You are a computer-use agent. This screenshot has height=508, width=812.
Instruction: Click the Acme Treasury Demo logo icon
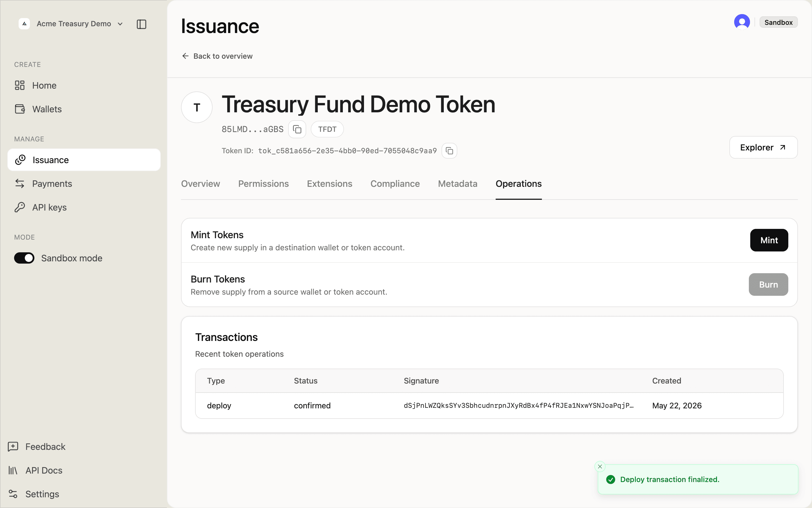tap(24, 24)
